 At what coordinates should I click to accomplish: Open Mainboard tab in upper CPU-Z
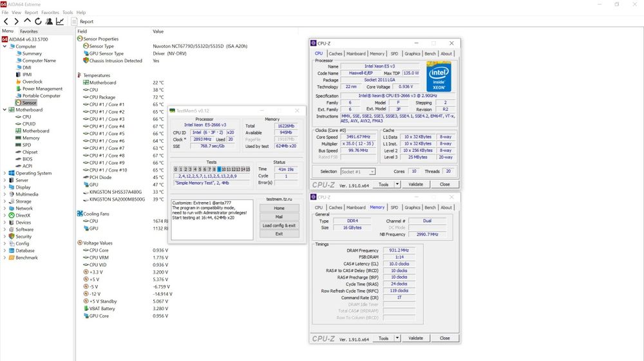[355, 54]
